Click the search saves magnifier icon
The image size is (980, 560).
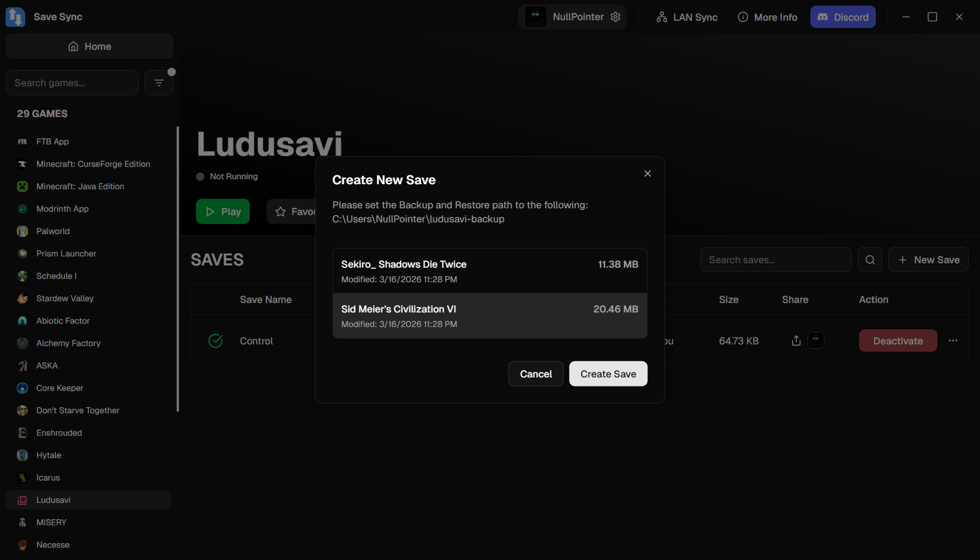pyautogui.click(x=870, y=260)
